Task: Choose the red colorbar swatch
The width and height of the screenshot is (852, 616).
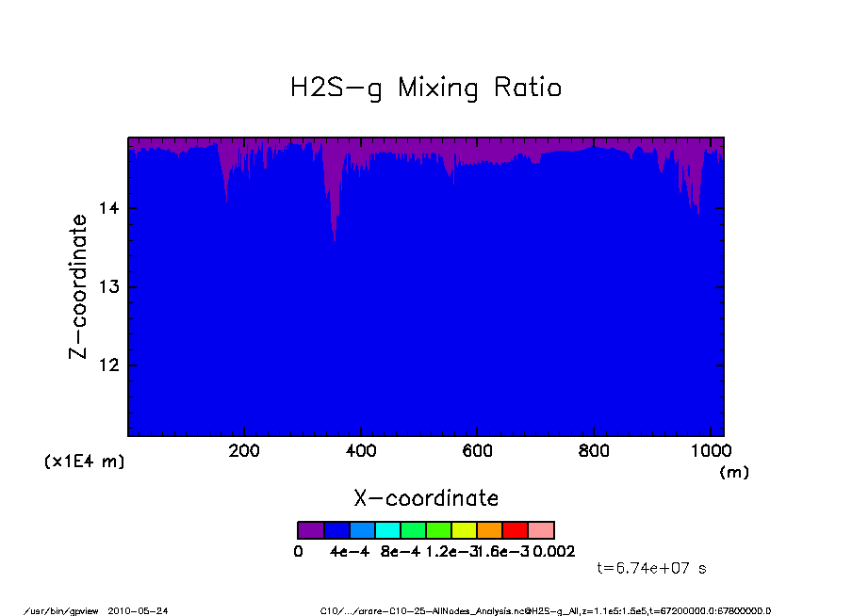Action: click(515, 530)
